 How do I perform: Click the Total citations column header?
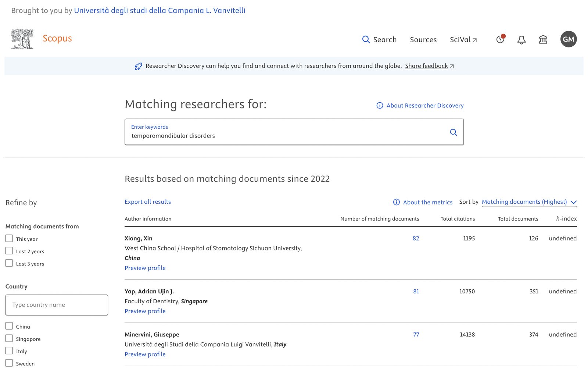[458, 219]
